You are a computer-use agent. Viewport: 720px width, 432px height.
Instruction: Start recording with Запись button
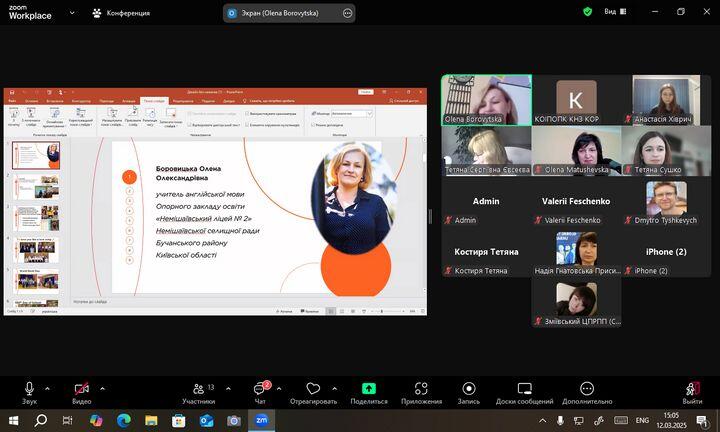click(x=468, y=393)
